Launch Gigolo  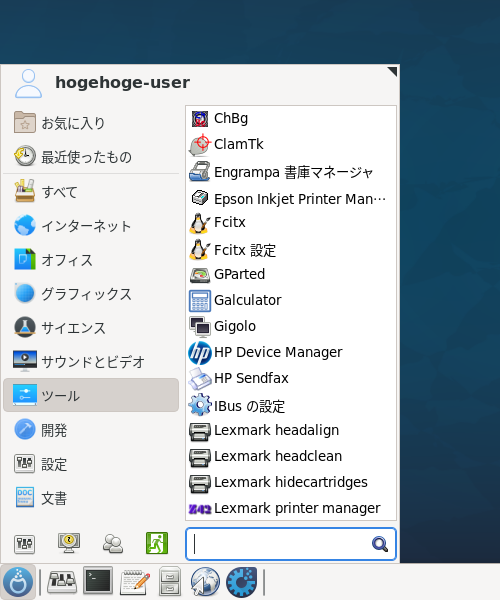tap(291, 326)
